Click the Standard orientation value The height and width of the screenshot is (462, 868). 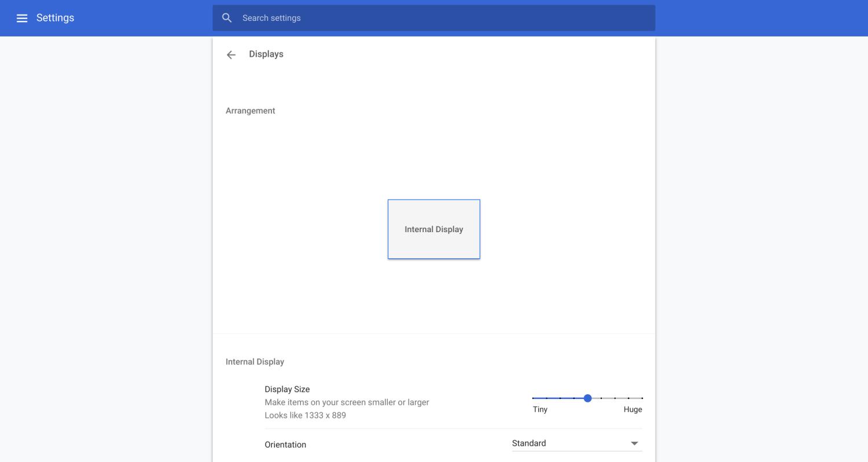529,443
